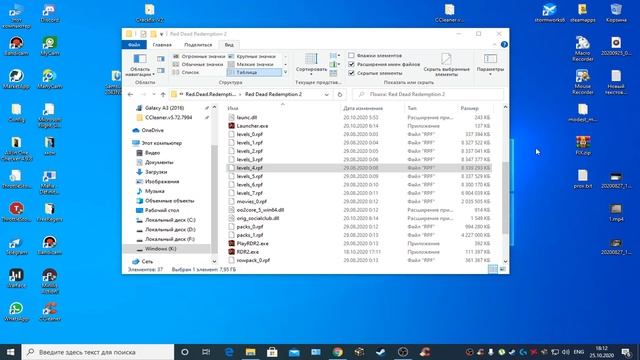640x360 pixels.
Task: Uncheck the Скрытые элементы checkbox
Action: pyautogui.click(x=351, y=73)
